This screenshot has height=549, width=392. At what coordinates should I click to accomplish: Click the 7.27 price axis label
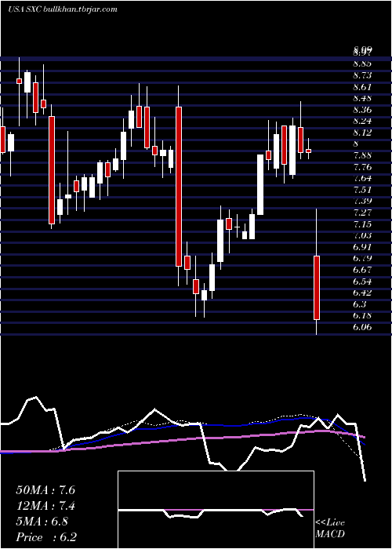362,213
